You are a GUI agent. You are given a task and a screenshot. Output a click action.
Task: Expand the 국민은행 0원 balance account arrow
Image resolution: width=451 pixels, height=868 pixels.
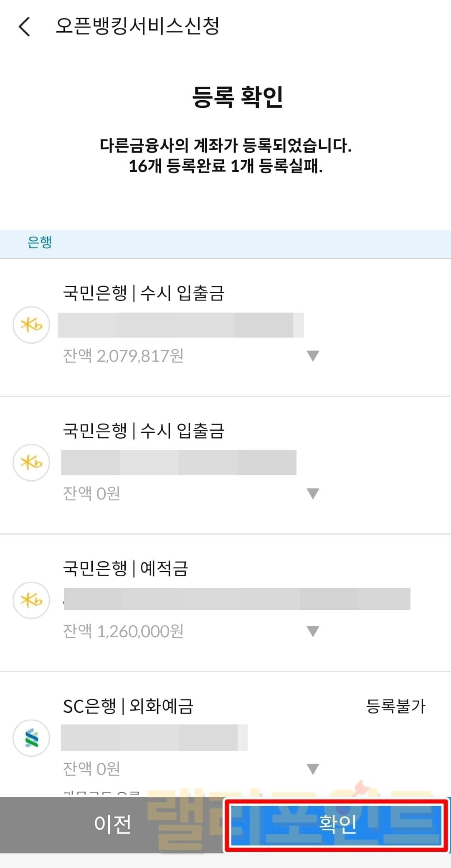point(313,493)
